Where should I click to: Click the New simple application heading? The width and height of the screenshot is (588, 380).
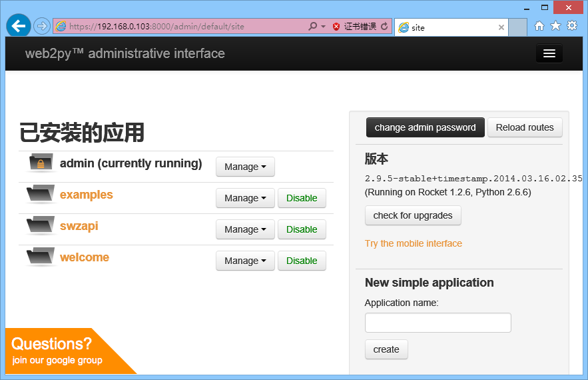coord(430,283)
